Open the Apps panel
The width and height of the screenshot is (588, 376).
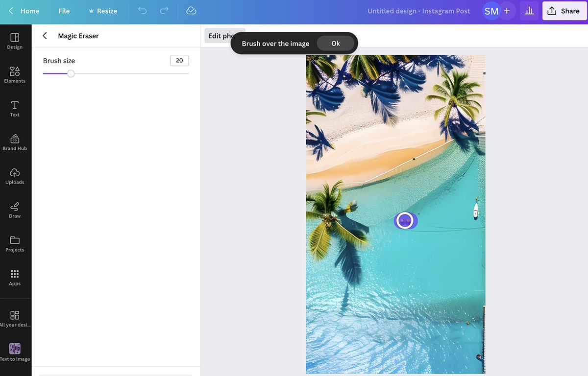click(15, 278)
